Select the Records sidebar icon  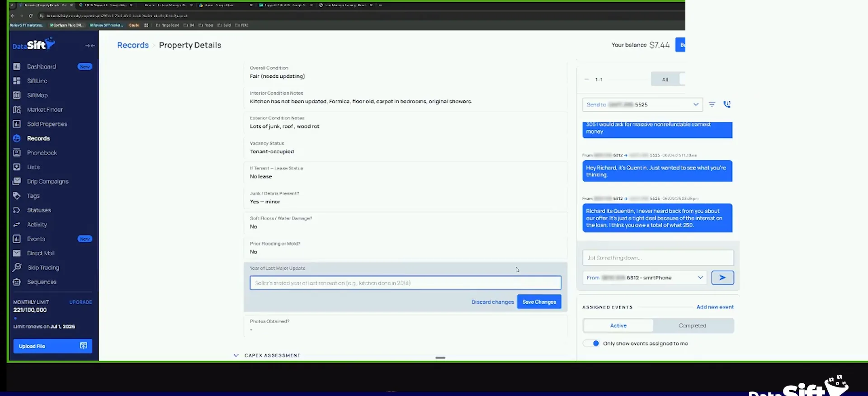click(x=17, y=138)
